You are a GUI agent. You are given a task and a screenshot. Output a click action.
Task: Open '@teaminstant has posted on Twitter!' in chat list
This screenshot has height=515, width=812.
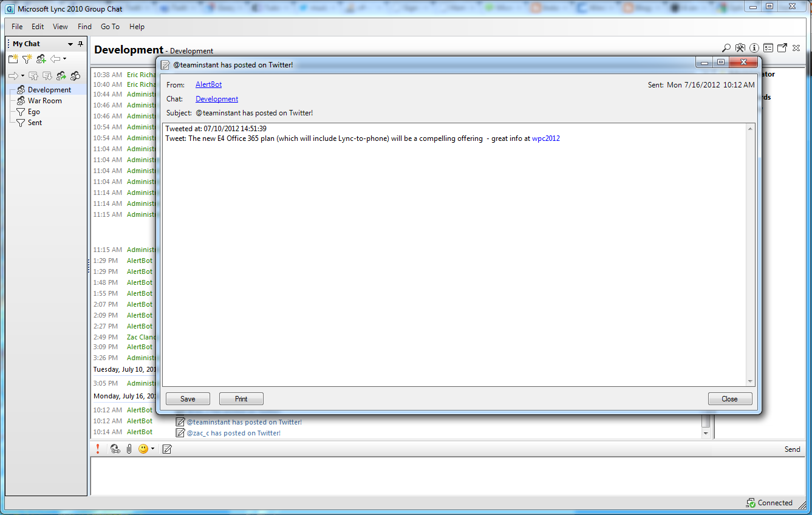pos(244,422)
